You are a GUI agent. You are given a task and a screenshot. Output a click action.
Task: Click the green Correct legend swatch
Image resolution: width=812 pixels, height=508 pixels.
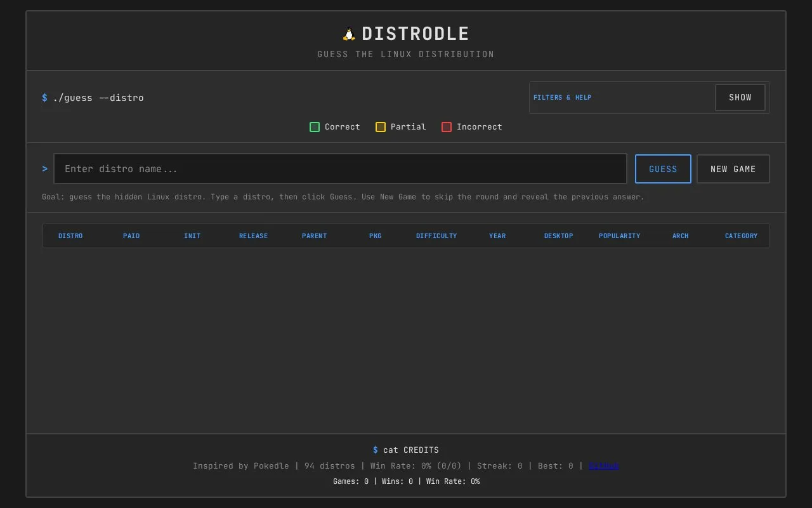point(315,127)
